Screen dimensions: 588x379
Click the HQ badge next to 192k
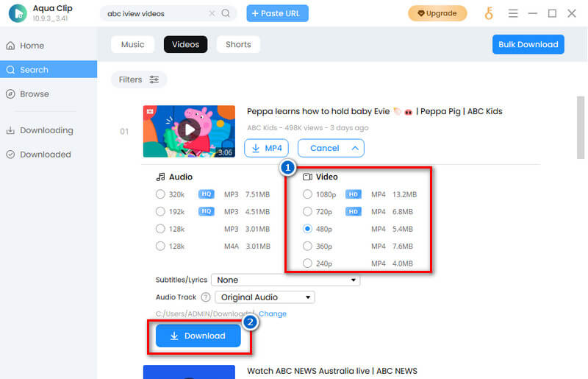[207, 211]
